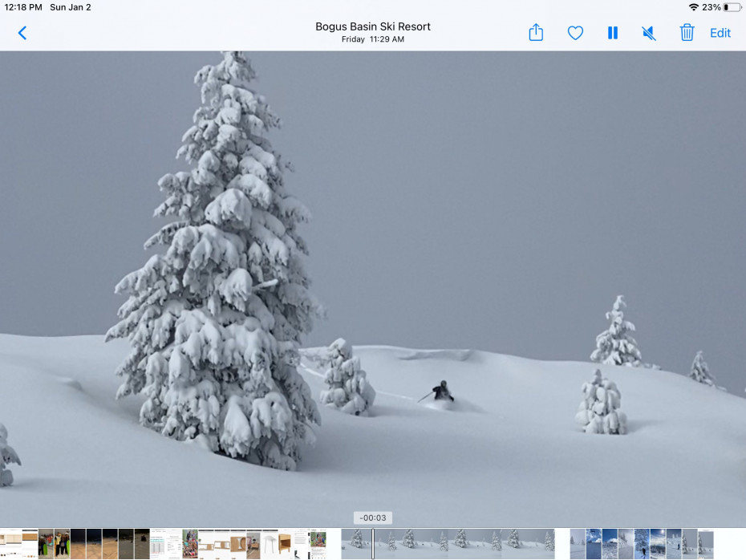This screenshot has width=746, height=560.
Task: Delete the video using trash icon
Action: pos(687,32)
